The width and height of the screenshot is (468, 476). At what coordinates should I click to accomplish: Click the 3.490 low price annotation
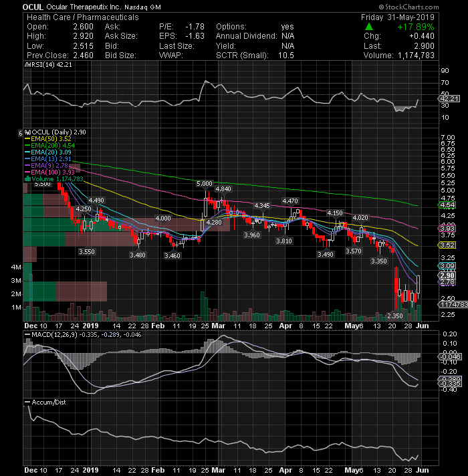(x=326, y=255)
